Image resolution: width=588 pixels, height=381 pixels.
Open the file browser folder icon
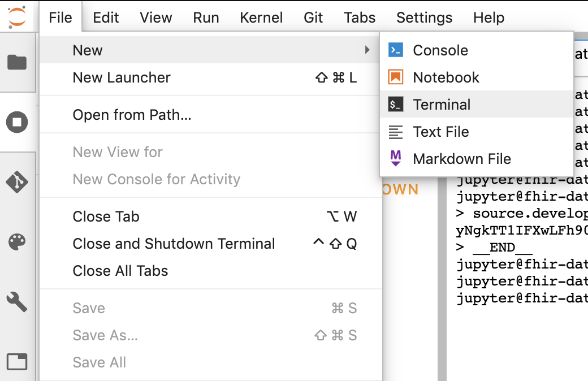click(x=17, y=62)
